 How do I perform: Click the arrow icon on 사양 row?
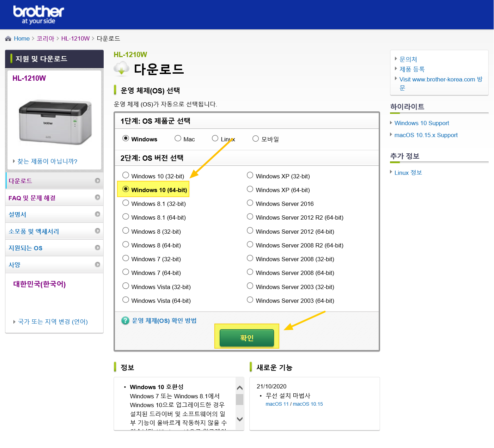tap(98, 264)
